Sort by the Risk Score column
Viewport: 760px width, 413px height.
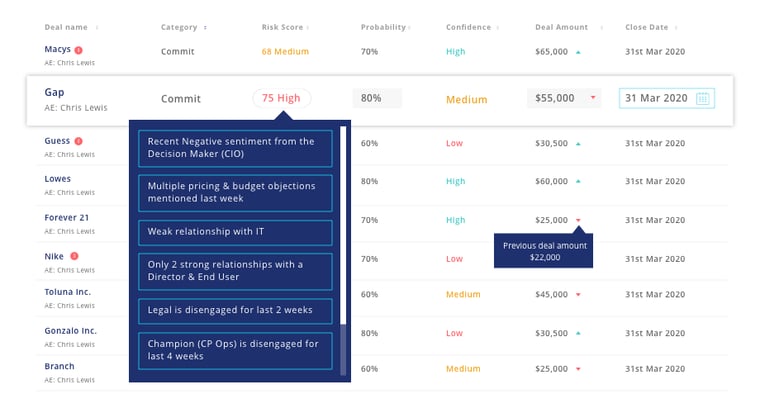coord(308,28)
